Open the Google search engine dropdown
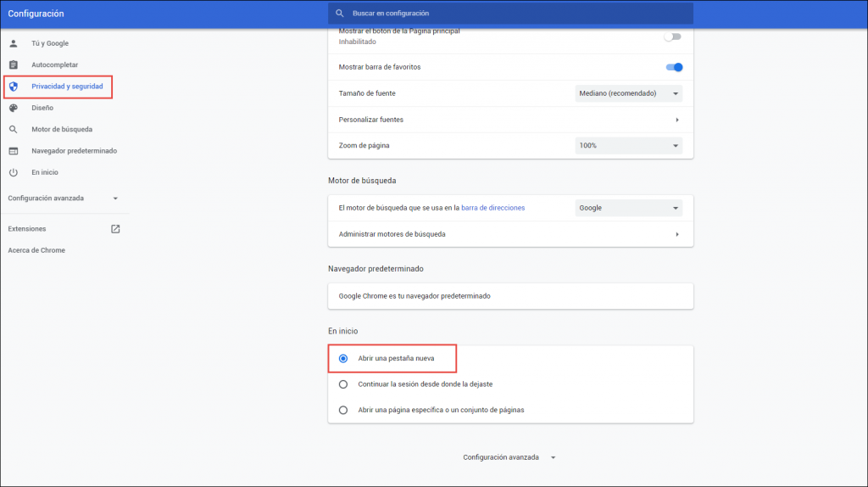868x487 pixels. tap(628, 208)
